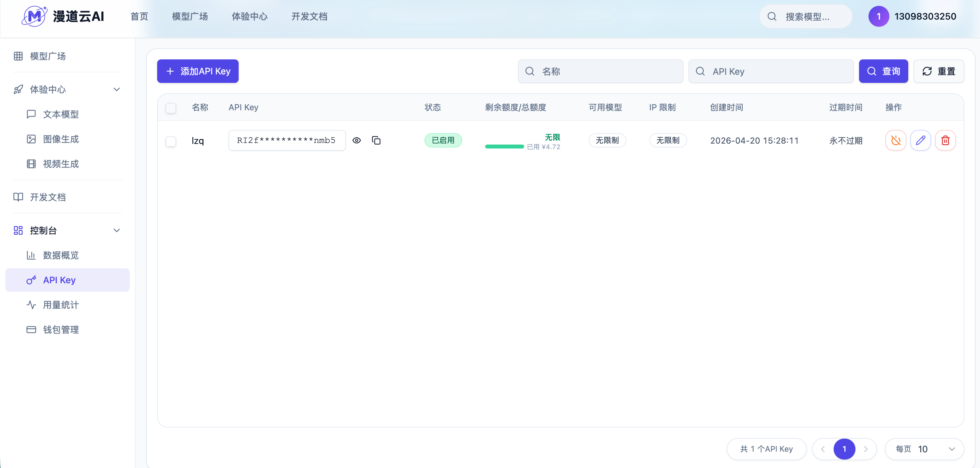Screen dimensions: 980x468
Task: Click the 搜索模型 search box
Action: [806, 16]
